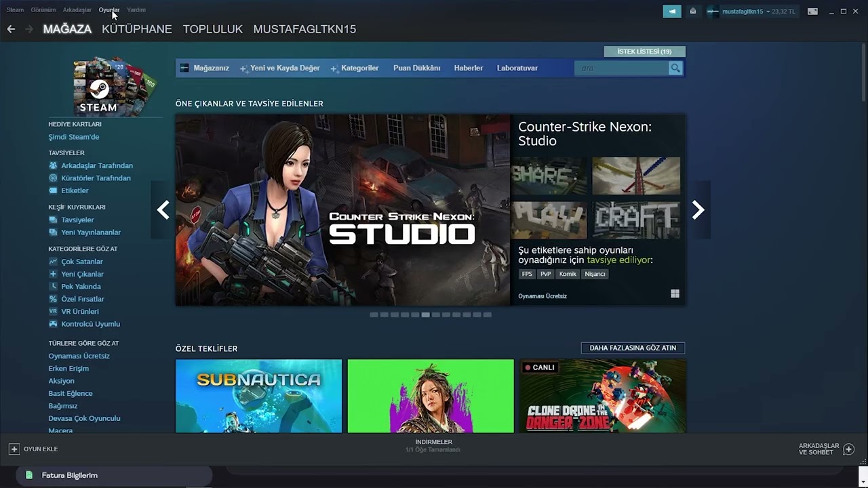Open the Görünüm menu
868x488 pixels.
click(43, 10)
